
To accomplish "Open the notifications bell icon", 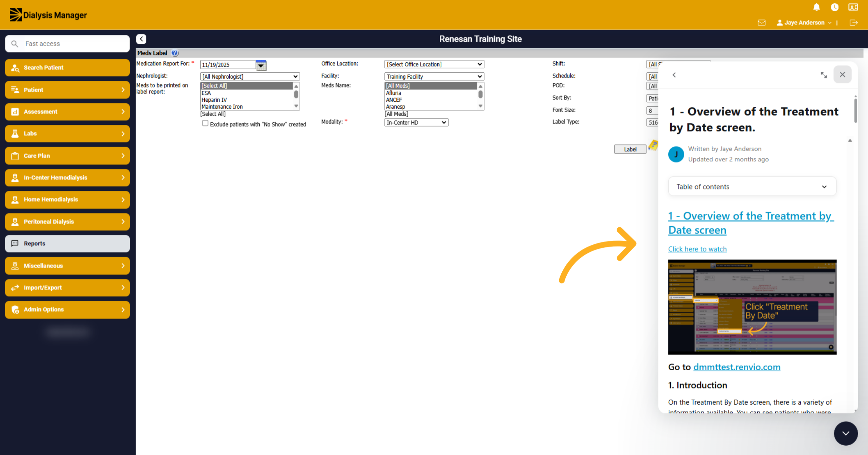I will tap(816, 7).
